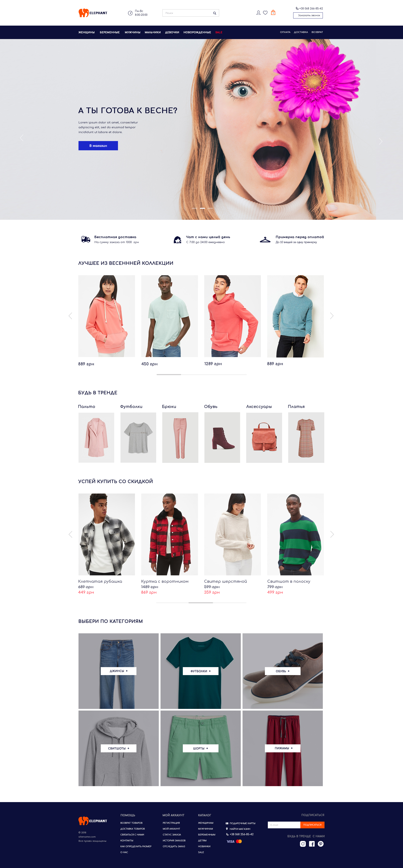Open the wishlist heart icon
Viewport: 403px width, 868px height.
265,13
